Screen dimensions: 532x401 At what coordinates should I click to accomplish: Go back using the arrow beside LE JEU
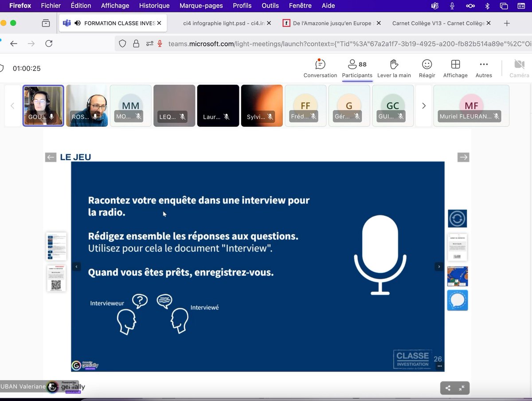pos(51,157)
